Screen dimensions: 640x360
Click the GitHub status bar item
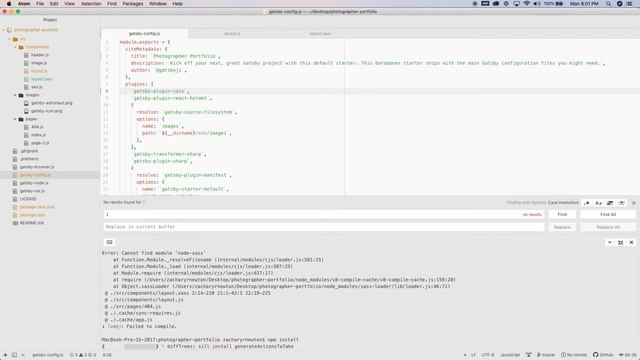[603, 355]
